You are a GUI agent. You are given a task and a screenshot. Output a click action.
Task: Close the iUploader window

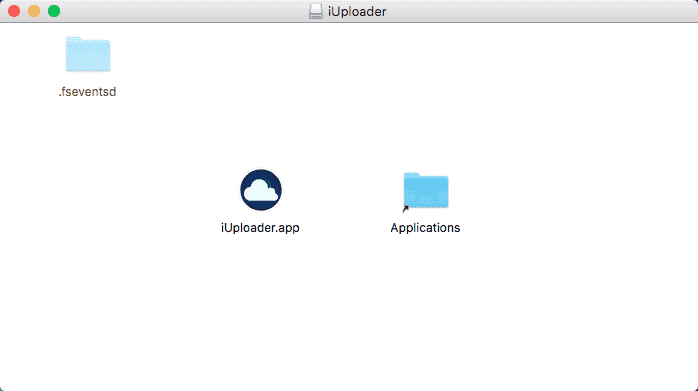[14, 11]
